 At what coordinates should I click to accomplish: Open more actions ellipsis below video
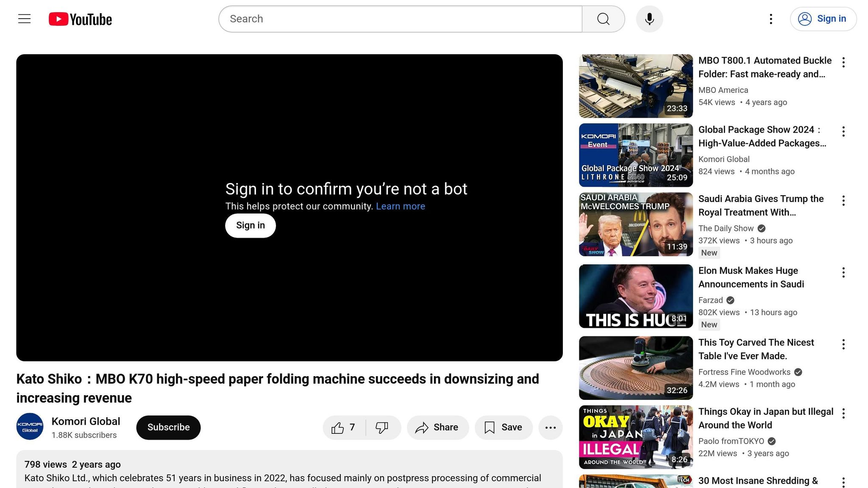(550, 427)
